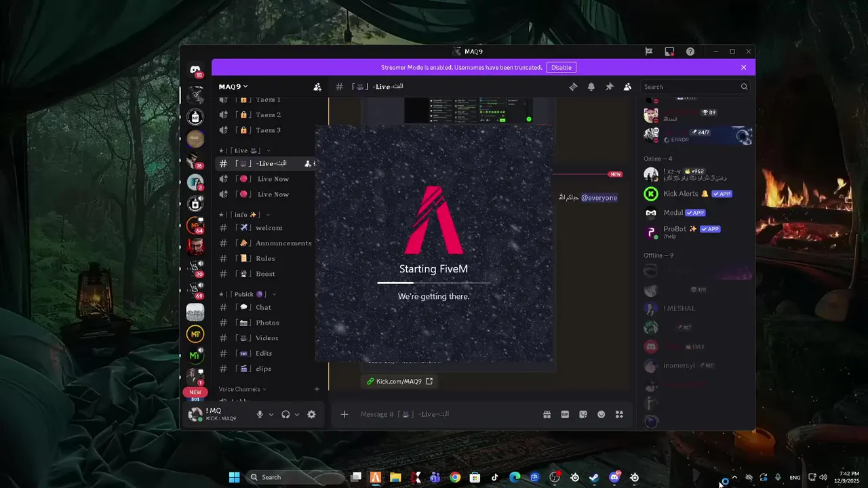Open ProBot member entry
868x488 pixels.
click(x=696, y=232)
